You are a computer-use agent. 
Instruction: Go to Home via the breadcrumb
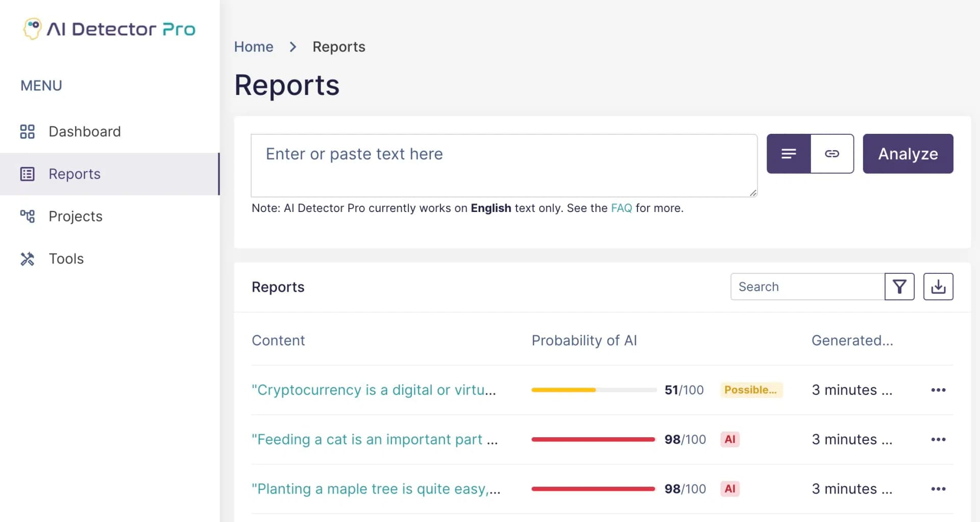(x=254, y=46)
